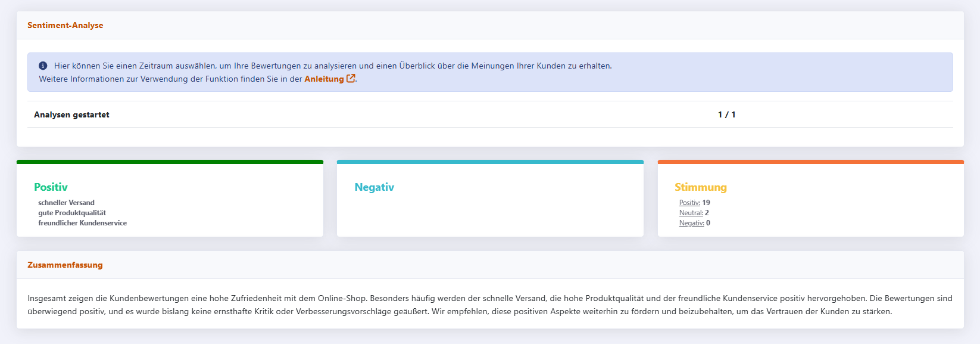Click the Sentiment-Analyse panel title
The image size is (980, 344).
tap(65, 25)
